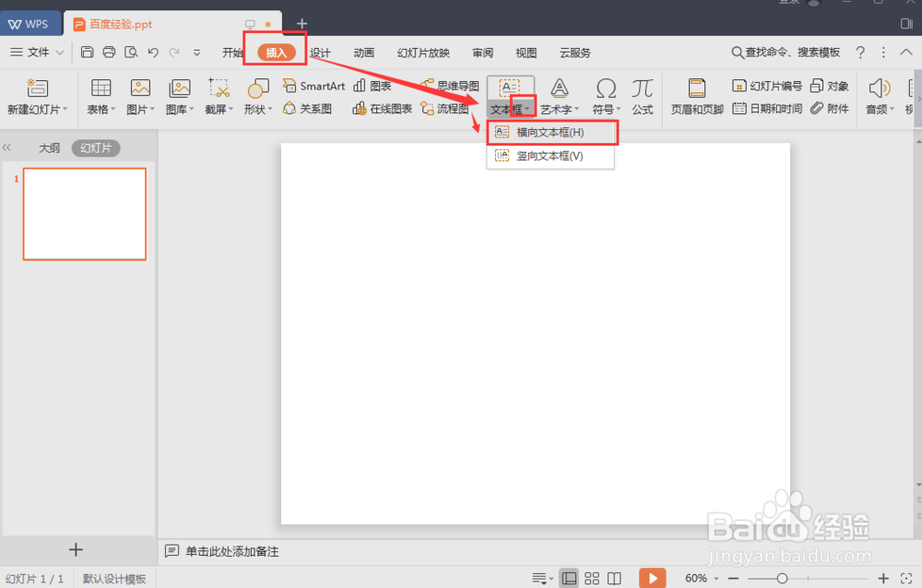Screen dimensions: 922x588
Task: Select slide 1 thumbnail
Action: coord(85,214)
